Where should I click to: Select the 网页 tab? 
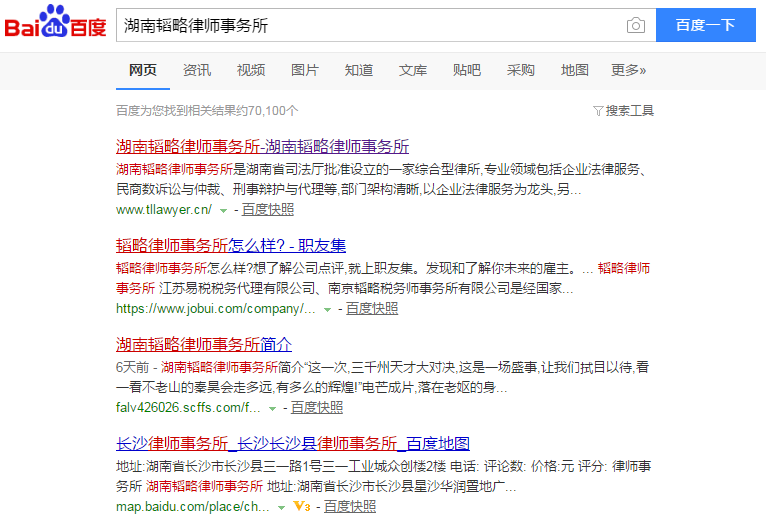(143, 70)
